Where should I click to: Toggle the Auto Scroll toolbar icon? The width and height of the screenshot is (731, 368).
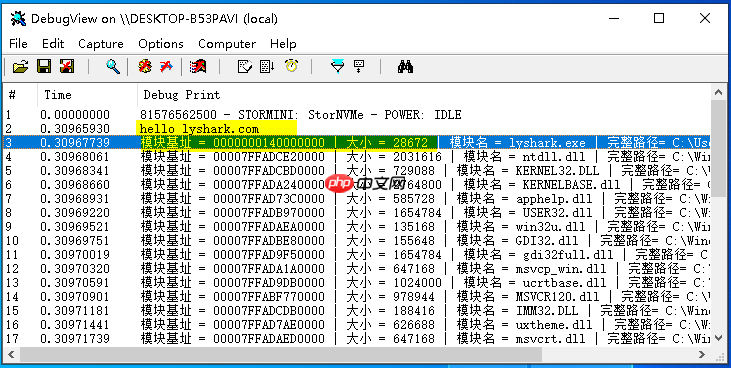tap(267, 67)
